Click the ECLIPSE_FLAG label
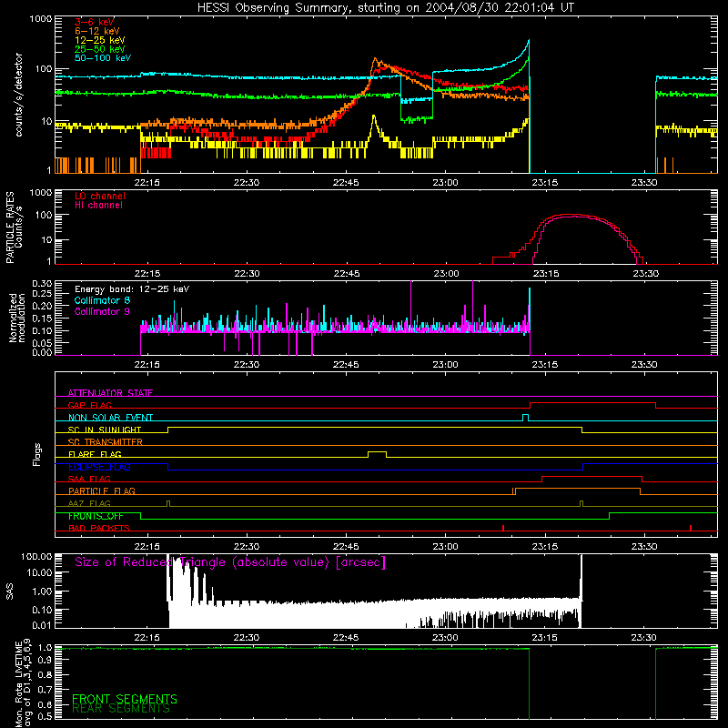 pos(99,467)
